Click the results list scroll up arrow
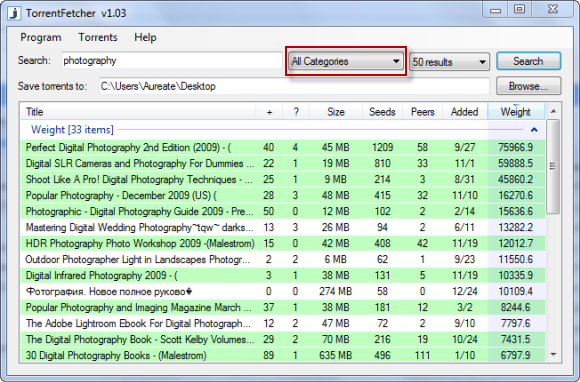 click(553, 111)
